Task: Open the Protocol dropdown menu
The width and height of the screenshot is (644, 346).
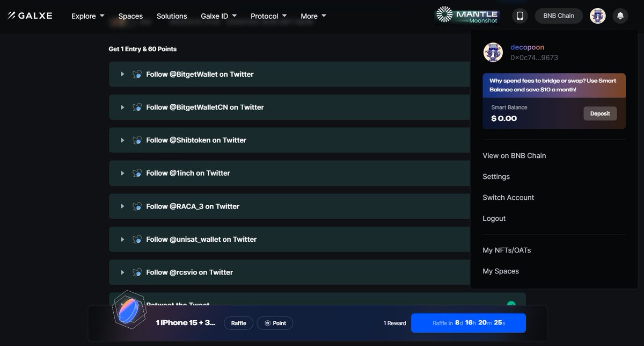Action: (268, 16)
